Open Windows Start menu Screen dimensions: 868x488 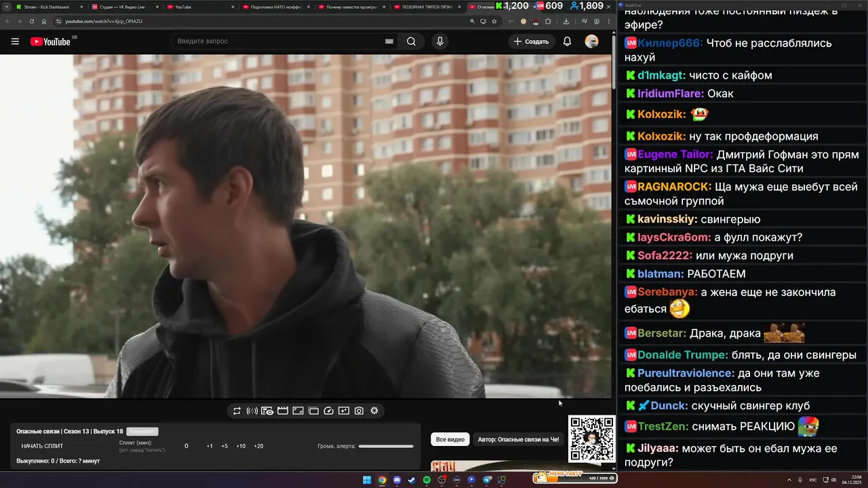(x=367, y=480)
